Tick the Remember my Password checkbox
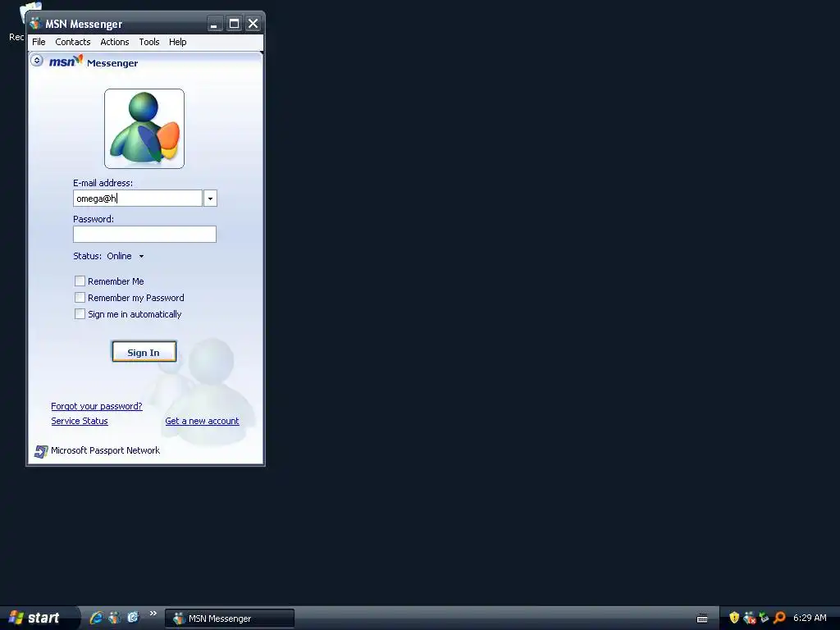 coord(80,297)
